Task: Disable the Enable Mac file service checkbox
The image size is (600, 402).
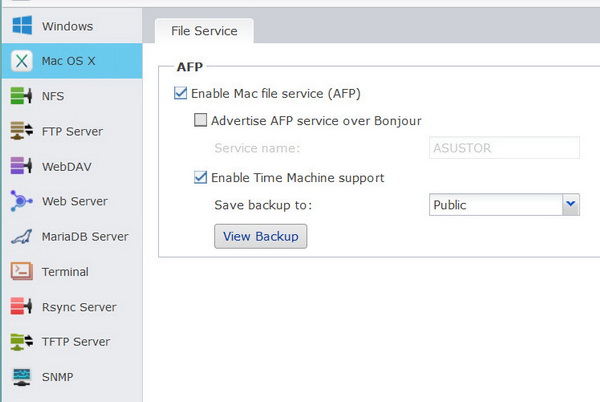Action: pos(181,94)
